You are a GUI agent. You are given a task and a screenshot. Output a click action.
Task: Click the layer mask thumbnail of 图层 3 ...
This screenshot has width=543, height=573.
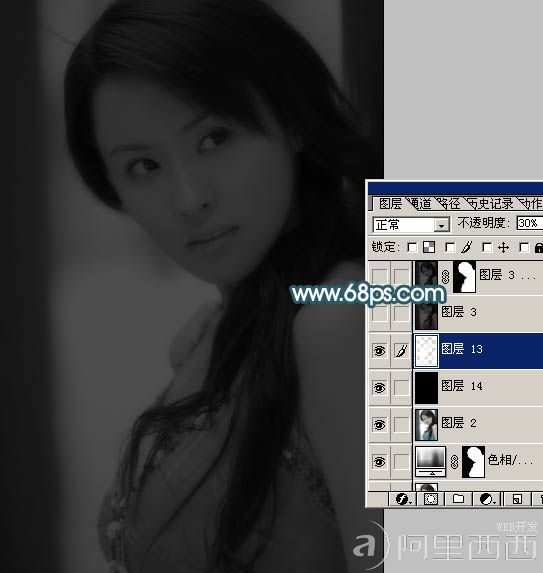click(x=464, y=276)
